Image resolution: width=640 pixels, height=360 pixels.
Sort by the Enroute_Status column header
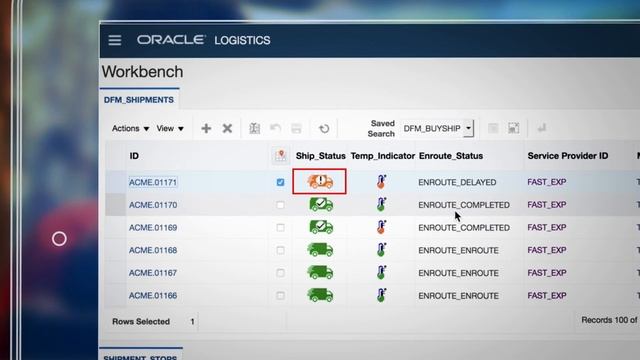click(451, 156)
